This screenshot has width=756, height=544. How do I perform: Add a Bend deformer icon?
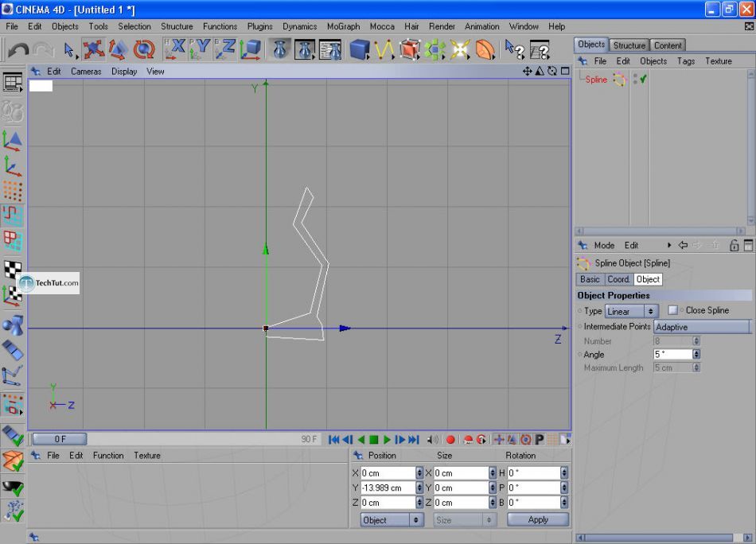click(485, 49)
